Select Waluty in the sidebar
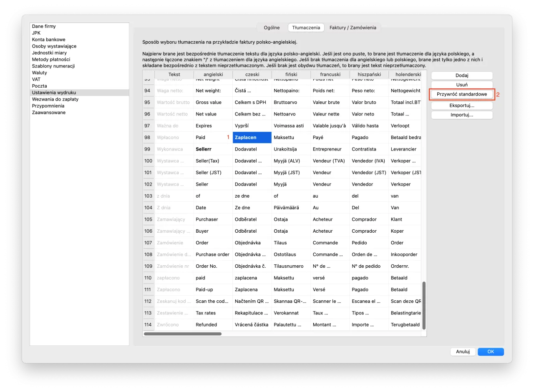 pyautogui.click(x=79, y=73)
